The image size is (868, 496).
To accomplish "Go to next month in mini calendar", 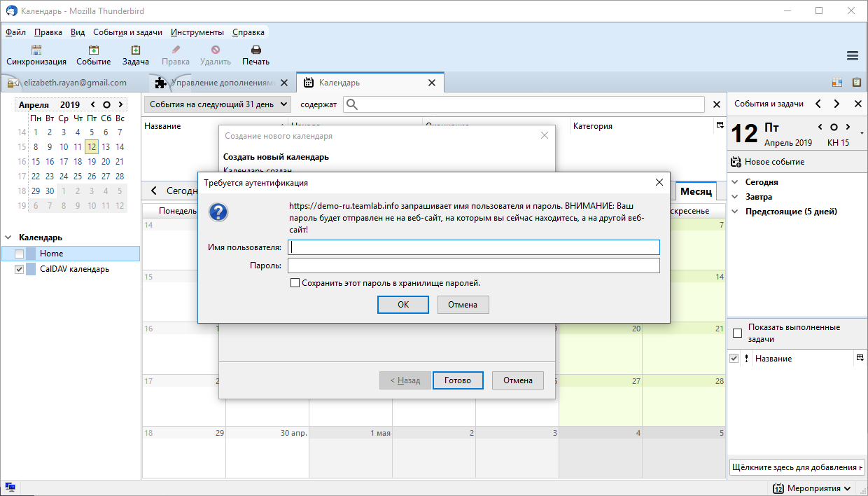I will tap(120, 104).
